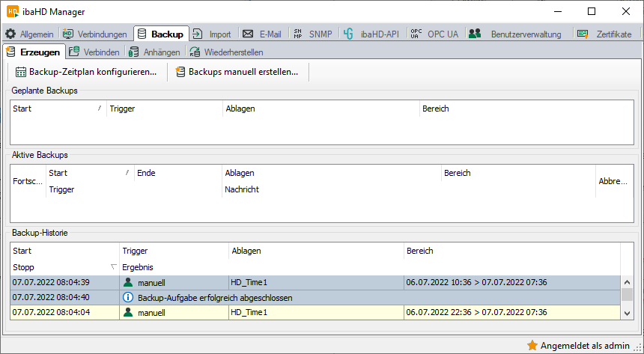This screenshot has width=644, height=354.
Task: Click the ibaHD-API icon
Action: (x=348, y=34)
